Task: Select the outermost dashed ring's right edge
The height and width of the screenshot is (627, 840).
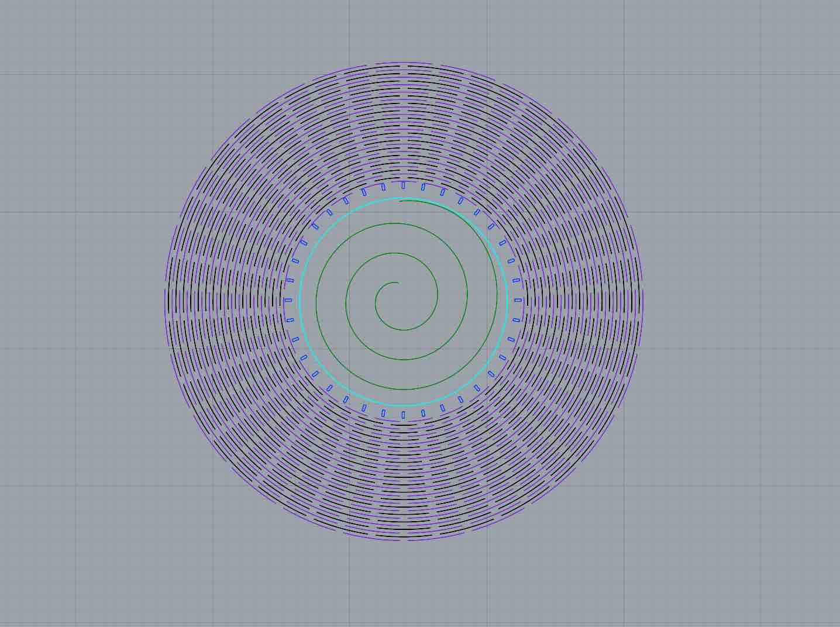Action: point(642,301)
